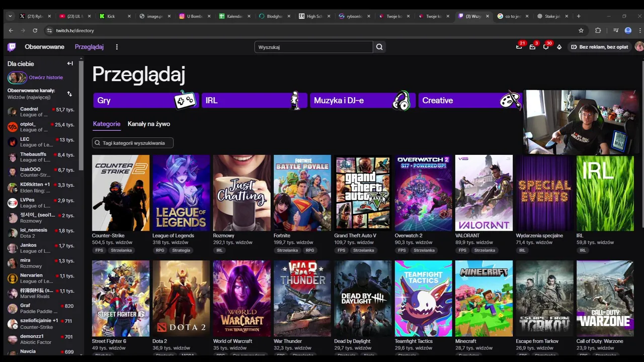Image resolution: width=644 pixels, height=362 pixels.
Task: Open the Overwatch 2 category cover
Action: (424, 193)
